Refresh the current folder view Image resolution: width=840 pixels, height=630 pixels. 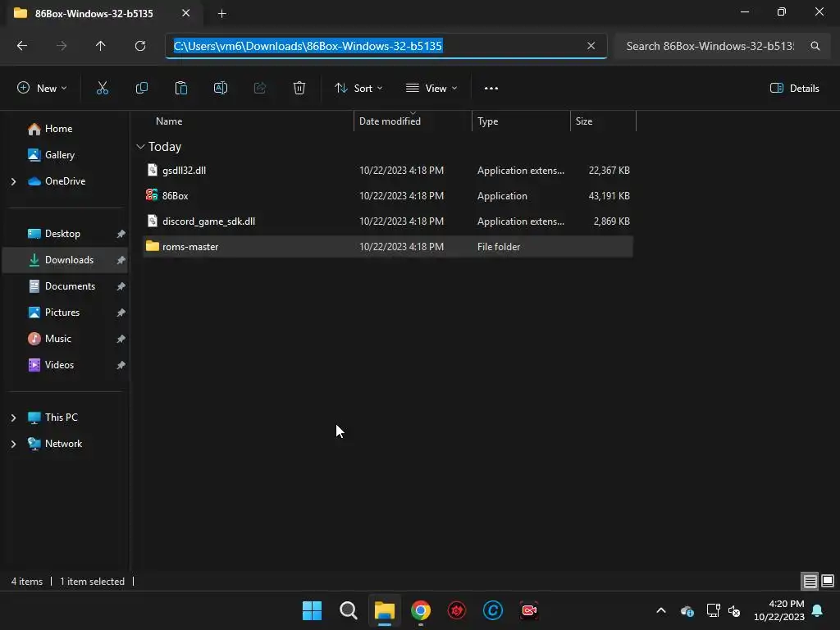140,46
